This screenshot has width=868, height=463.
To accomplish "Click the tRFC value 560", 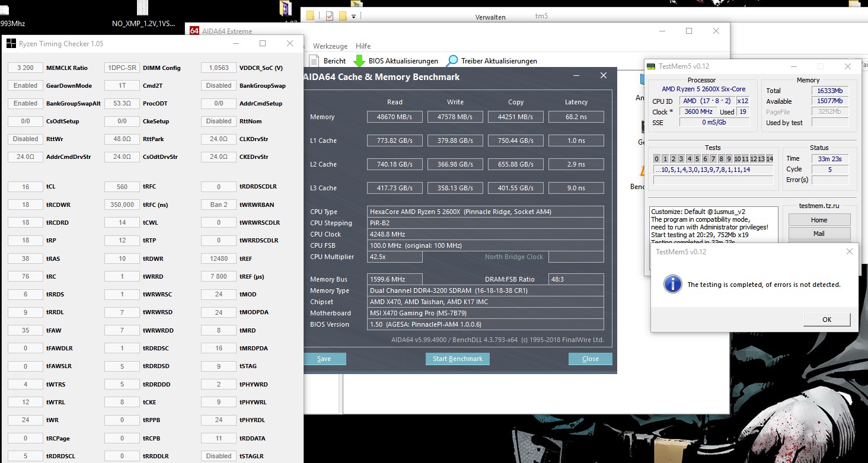I will click(122, 187).
